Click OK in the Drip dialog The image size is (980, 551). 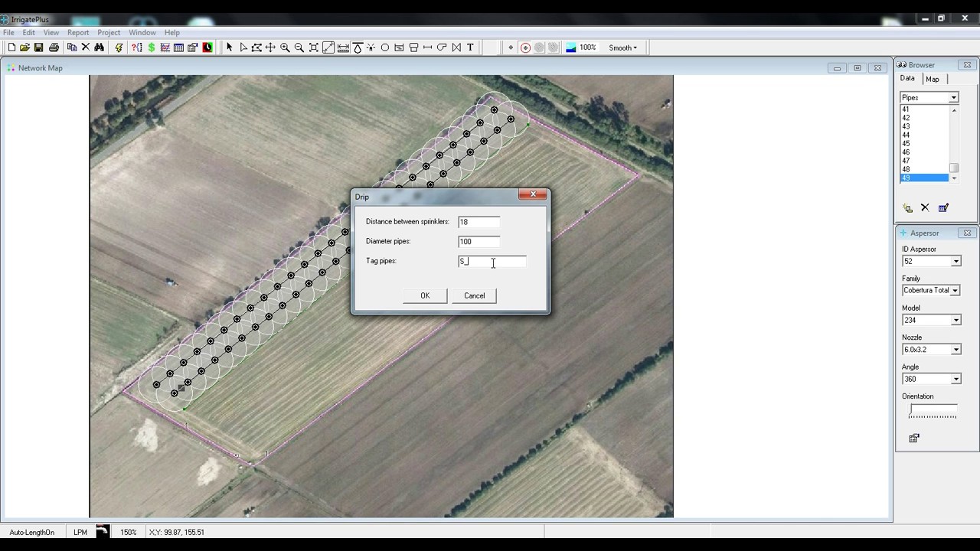pos(425,295)
